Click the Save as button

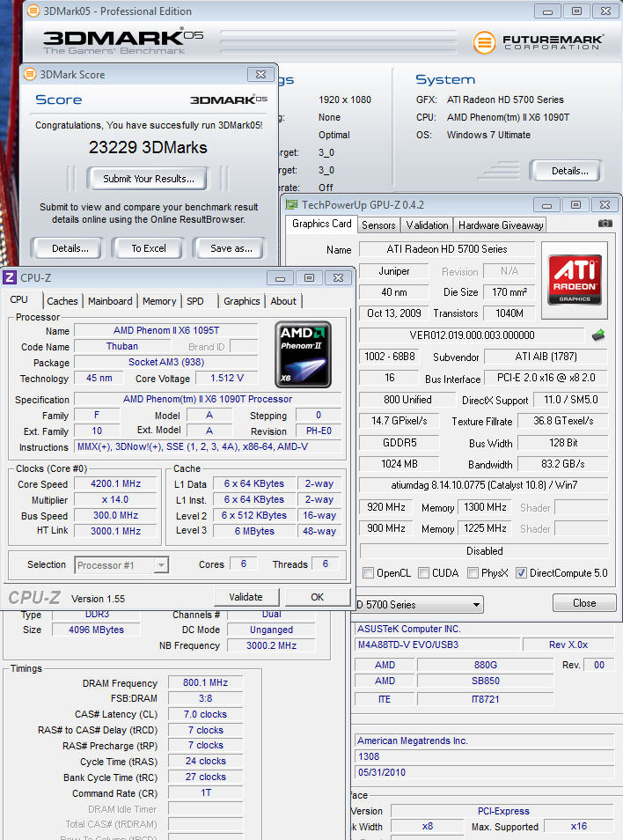pyautogui.click(x=231, y=248)
